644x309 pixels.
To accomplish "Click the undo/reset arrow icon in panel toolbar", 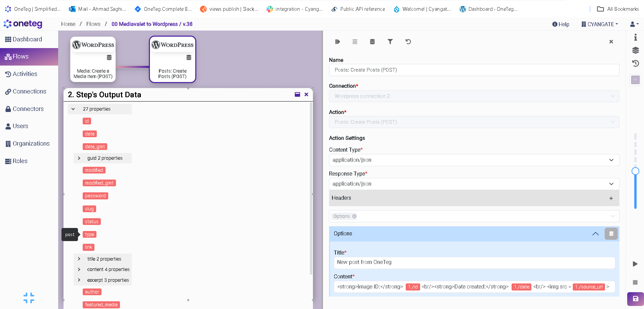I will [x=408, y=42].
